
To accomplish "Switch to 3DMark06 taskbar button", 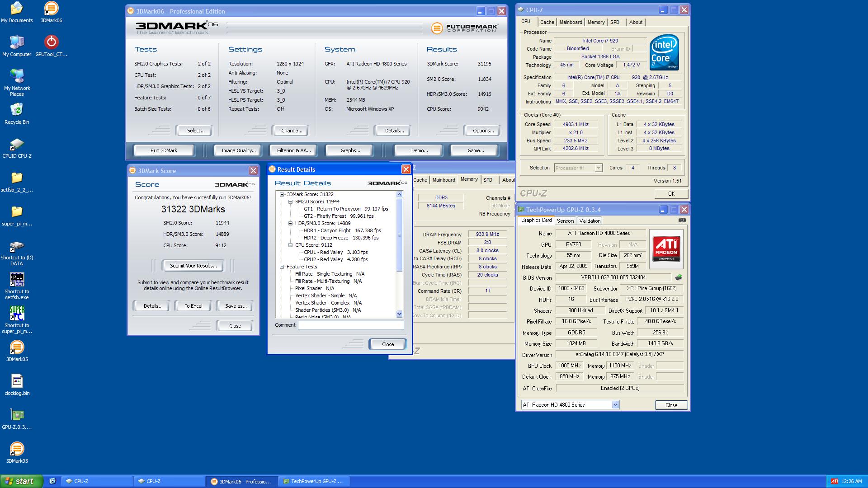I will pos(242,481).
